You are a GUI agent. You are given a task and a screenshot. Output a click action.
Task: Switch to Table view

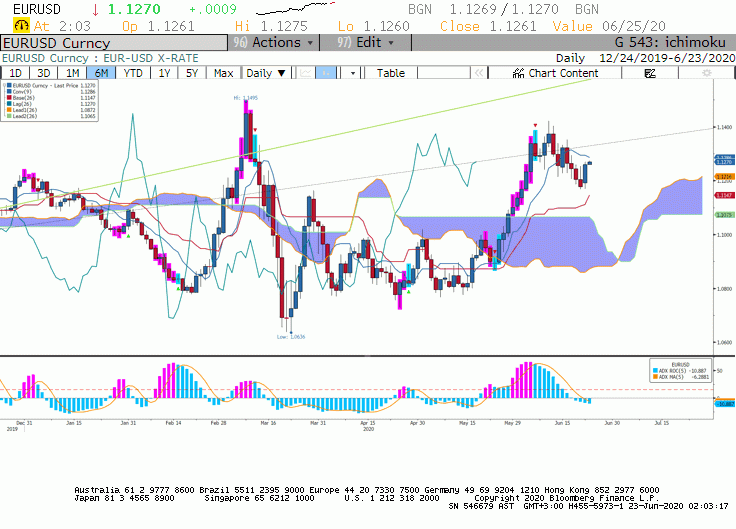coord(391,73)
